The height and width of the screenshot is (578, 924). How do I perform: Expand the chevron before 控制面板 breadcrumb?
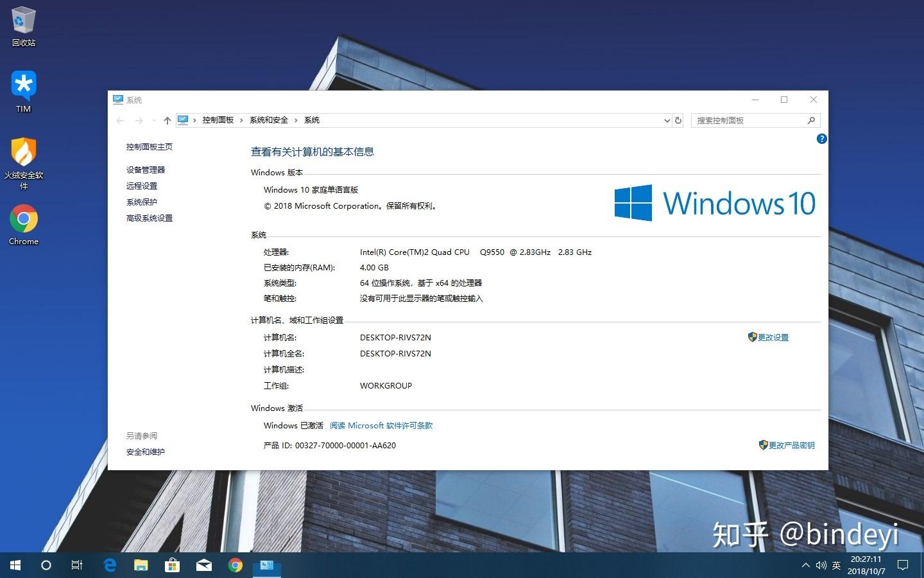tap(194, 120)
